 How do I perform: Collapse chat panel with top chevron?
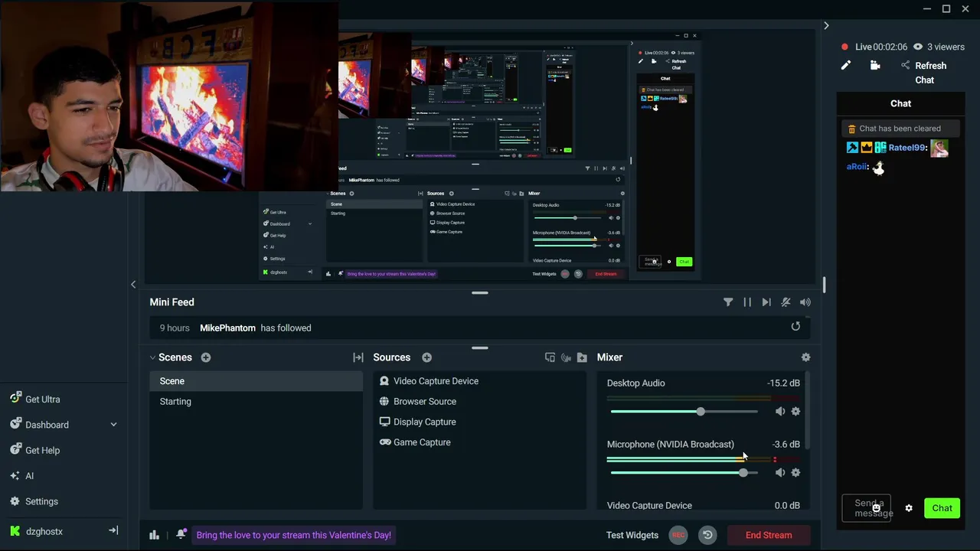pos(826,26)
